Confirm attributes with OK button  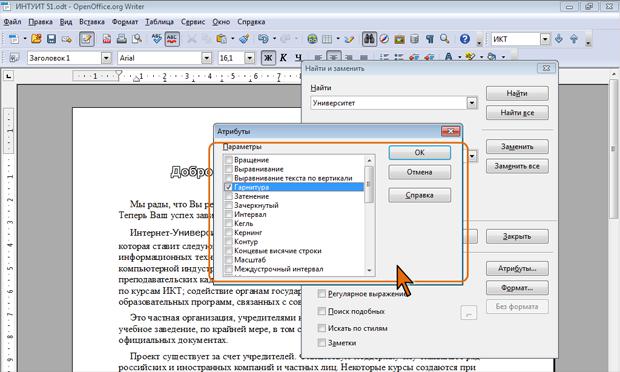pos(420,153)
